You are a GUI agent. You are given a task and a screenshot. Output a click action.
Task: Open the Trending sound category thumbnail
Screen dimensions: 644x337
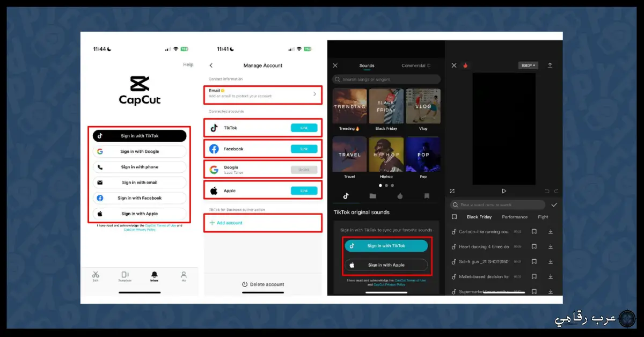tap(349, 106)
